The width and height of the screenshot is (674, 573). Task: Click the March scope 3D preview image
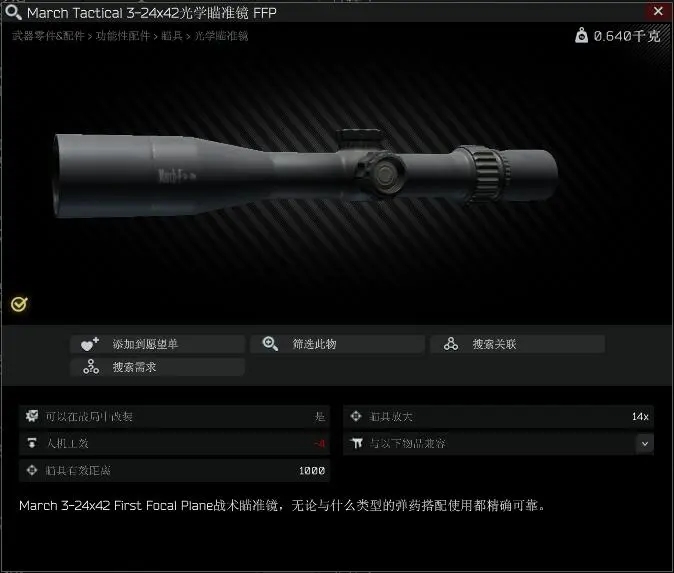point(305,173)
